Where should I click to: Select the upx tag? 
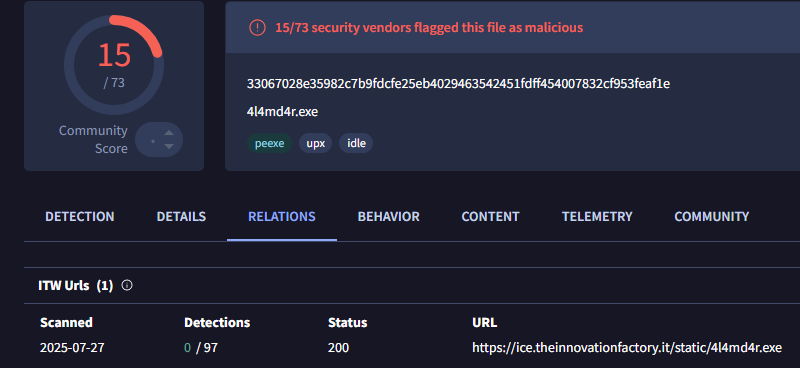point(316,143)
